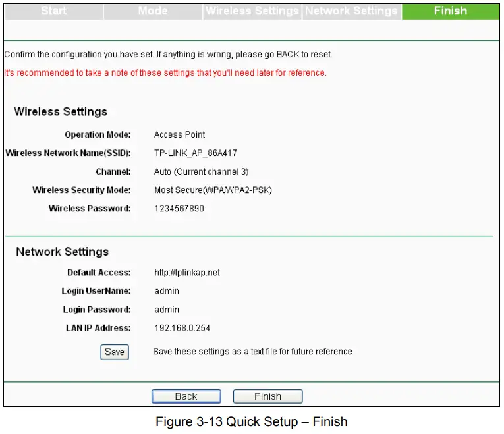The width and height of the screenshot is (504, 434).
Task: Click the Save button to export settings
Action: point(115,352)
